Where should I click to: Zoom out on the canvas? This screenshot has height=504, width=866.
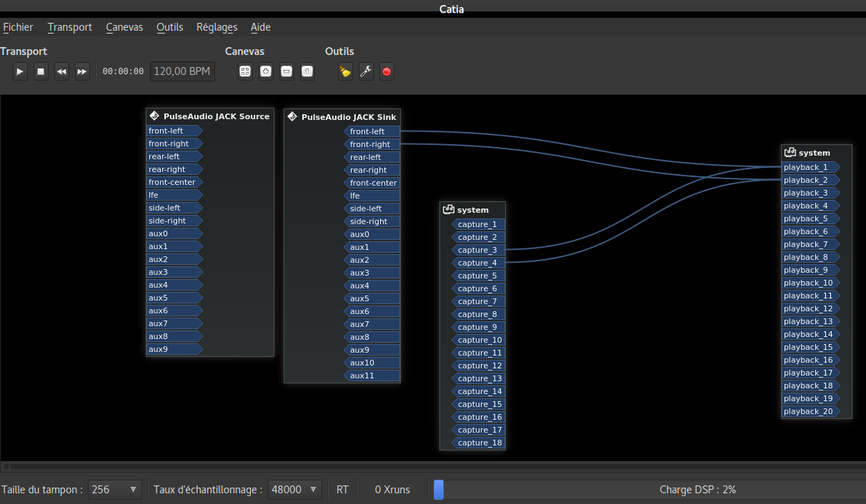[x=287, y=71]
